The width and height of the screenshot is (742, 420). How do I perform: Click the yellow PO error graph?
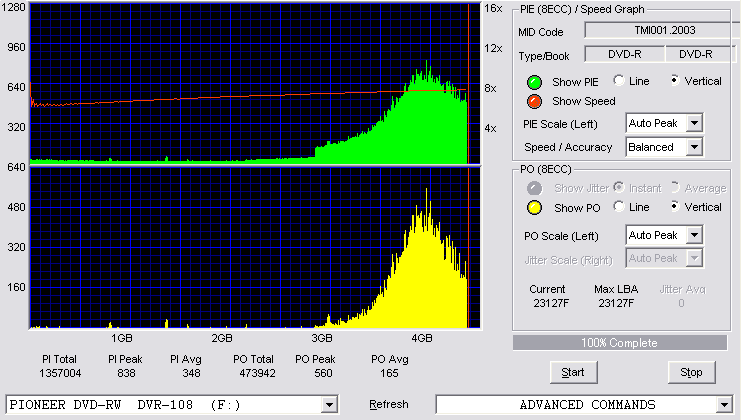point(255,248)
